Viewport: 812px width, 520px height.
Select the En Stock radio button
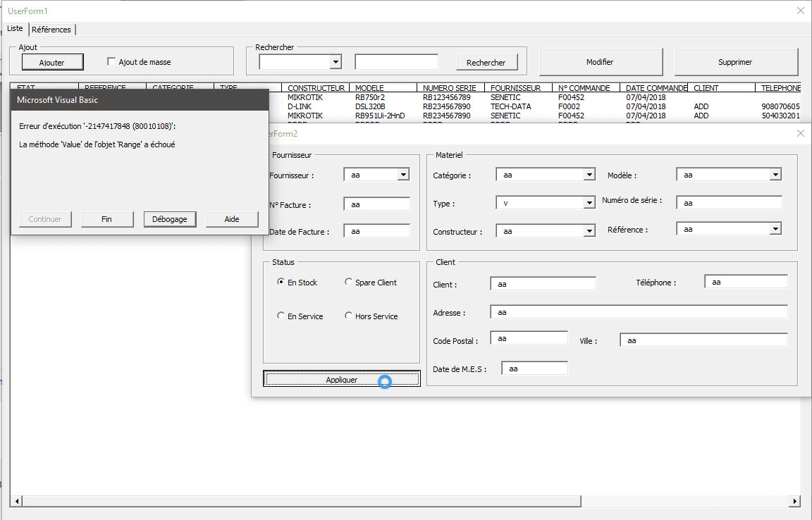[x=281, y=283]
